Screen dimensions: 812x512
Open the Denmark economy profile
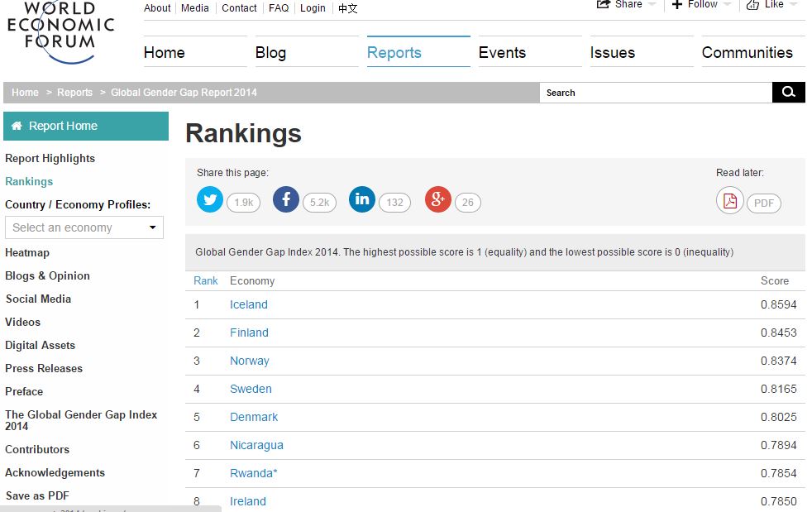point(254,417)
